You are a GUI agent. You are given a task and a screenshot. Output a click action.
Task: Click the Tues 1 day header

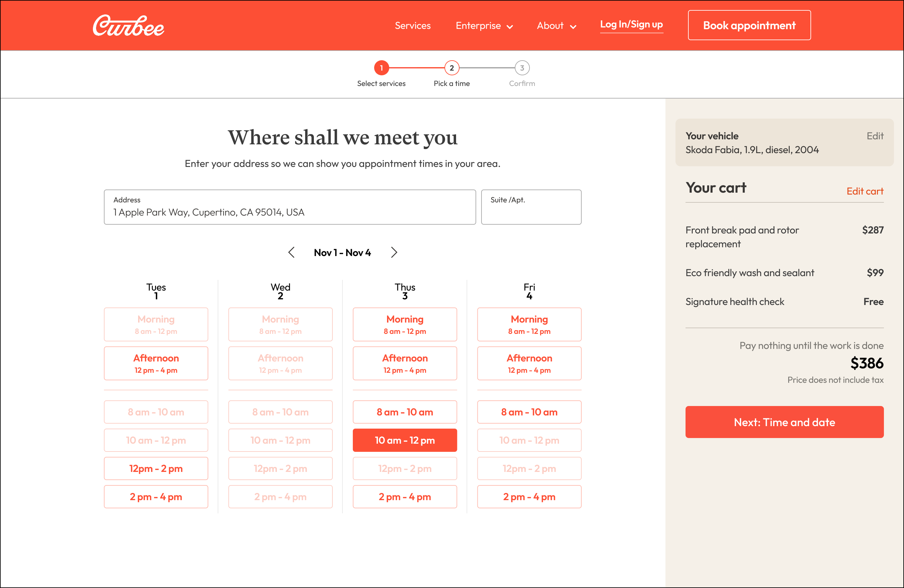coord(156,291)
